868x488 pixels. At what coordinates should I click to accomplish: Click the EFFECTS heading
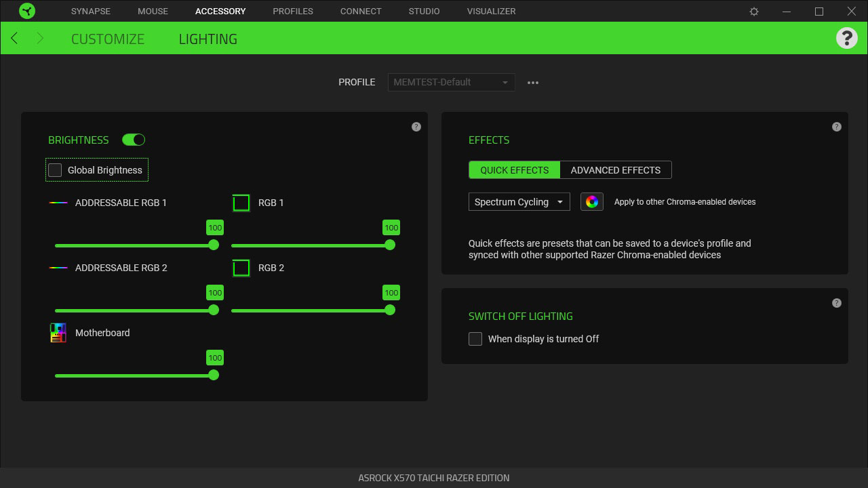(x=489, y=140)
